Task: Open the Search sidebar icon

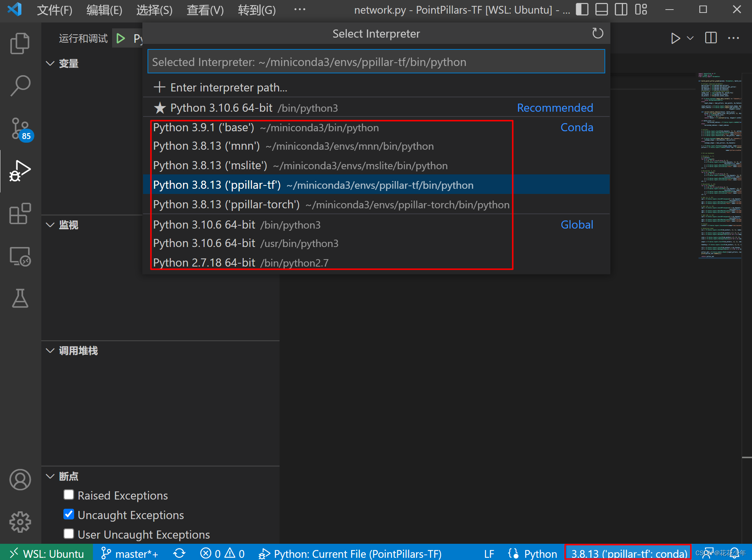Action: pyautogui.click(x=20, y=86)
